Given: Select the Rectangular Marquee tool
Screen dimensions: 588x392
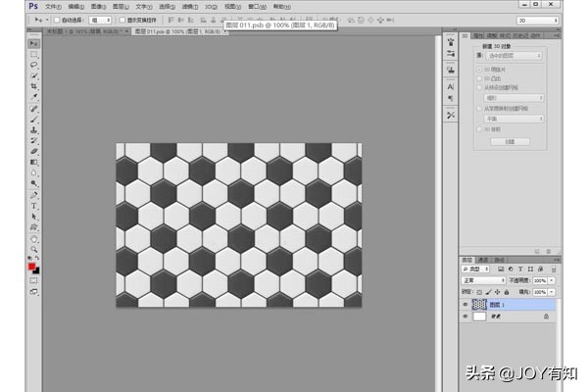Looking at the screenshot, I should 34,54.
